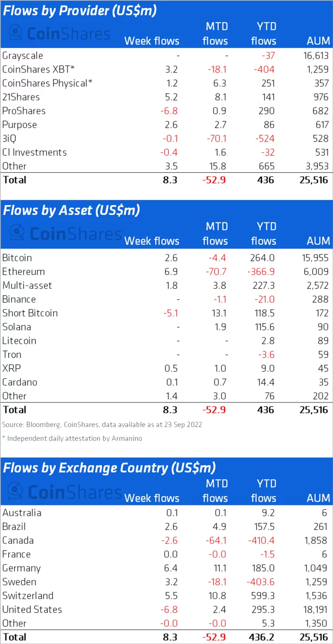Select the Flows by Asset (US$m) title

(71, 210)
